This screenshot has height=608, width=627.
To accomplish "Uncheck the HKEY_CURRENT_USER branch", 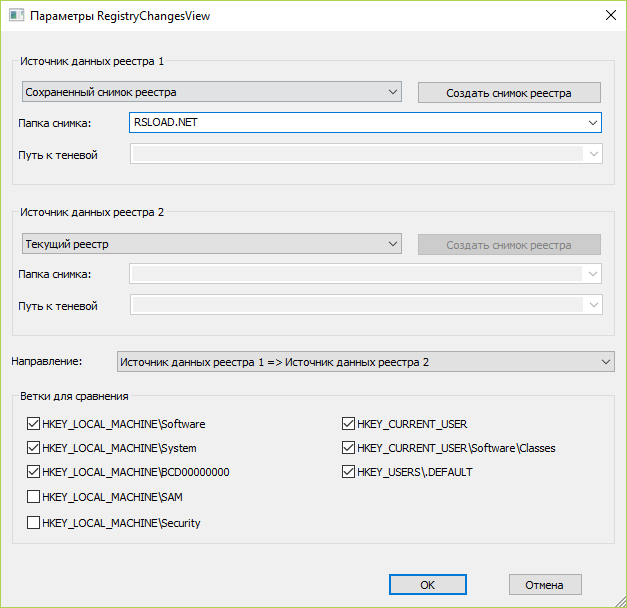I will tap(349, 424).
